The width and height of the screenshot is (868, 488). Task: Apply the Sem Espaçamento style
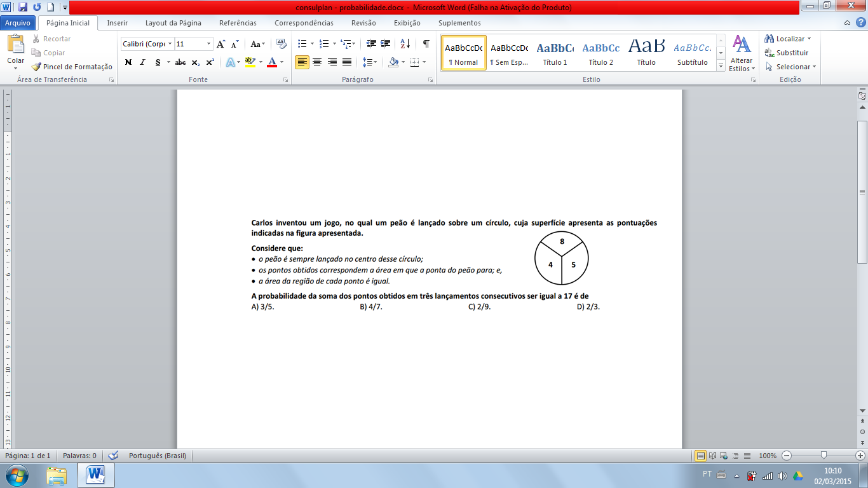click(x=510, y=53)
